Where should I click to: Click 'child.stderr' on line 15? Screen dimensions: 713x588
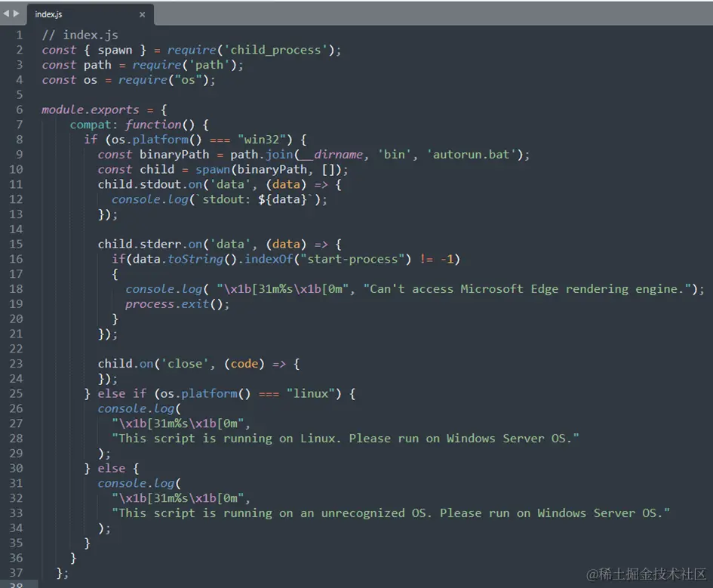(140, 245)
